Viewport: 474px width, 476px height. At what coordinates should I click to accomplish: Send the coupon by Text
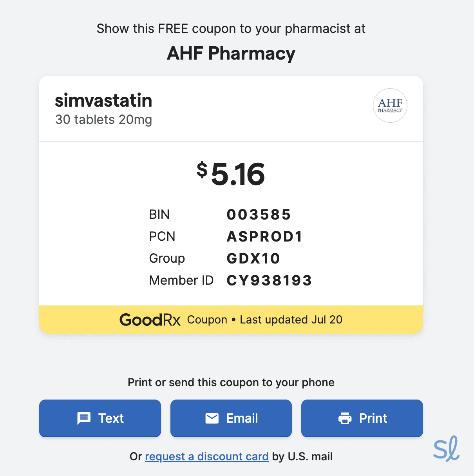[100, 418]
